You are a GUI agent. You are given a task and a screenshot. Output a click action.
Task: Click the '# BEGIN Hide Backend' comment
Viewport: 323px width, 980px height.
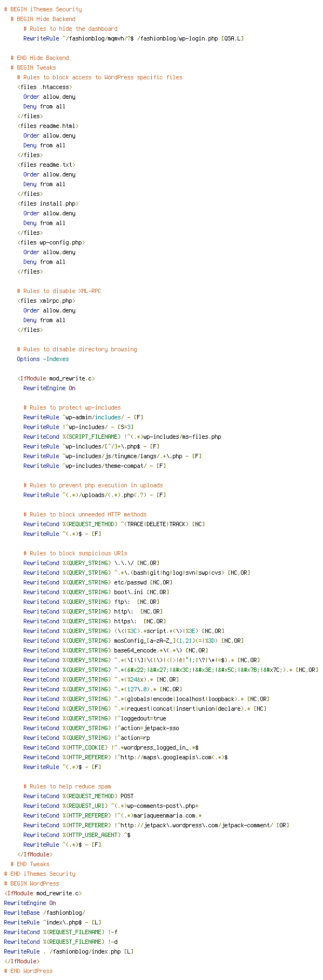[43, 19]
